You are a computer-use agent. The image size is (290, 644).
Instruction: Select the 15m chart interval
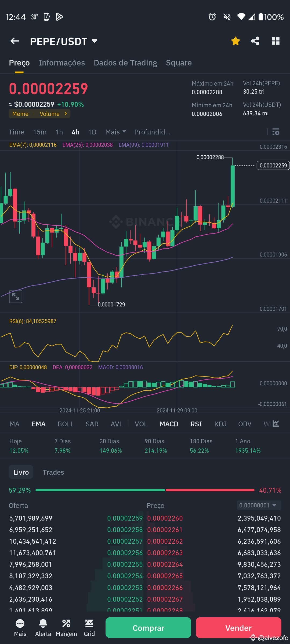coord(40,132)
